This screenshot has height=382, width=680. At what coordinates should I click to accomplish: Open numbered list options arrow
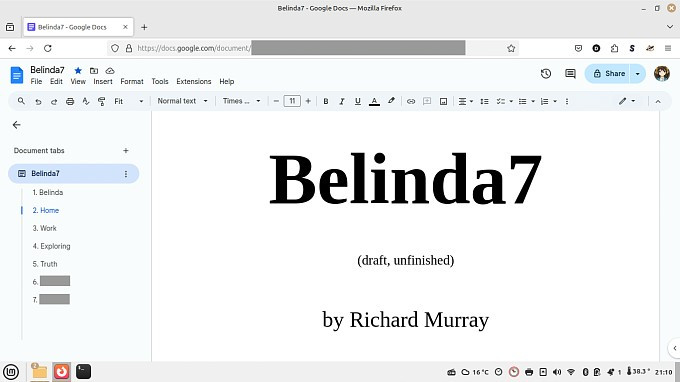pyautogui.click(x=555, y=101)
